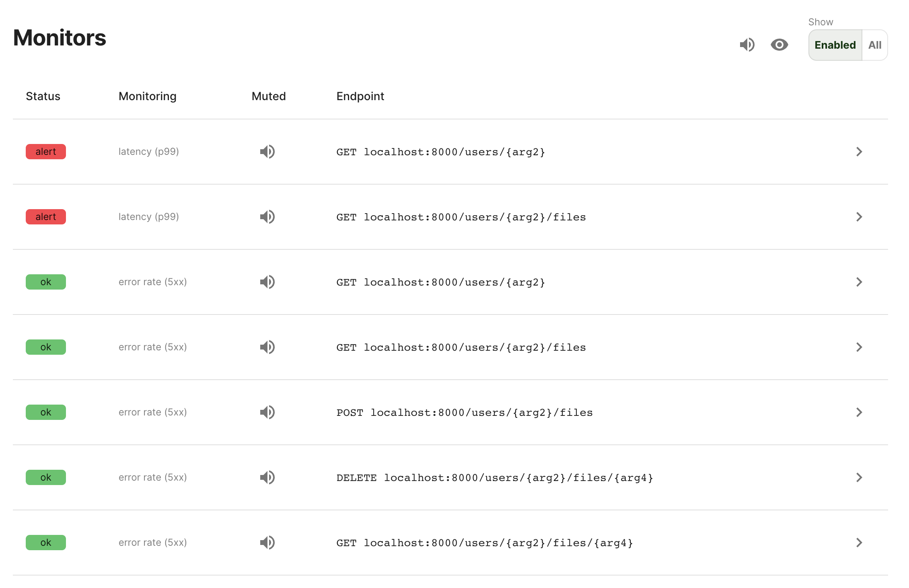Click the green ok badge in the last row
The height and width of the screenshot is (588, 909).
tap(46, 543)
